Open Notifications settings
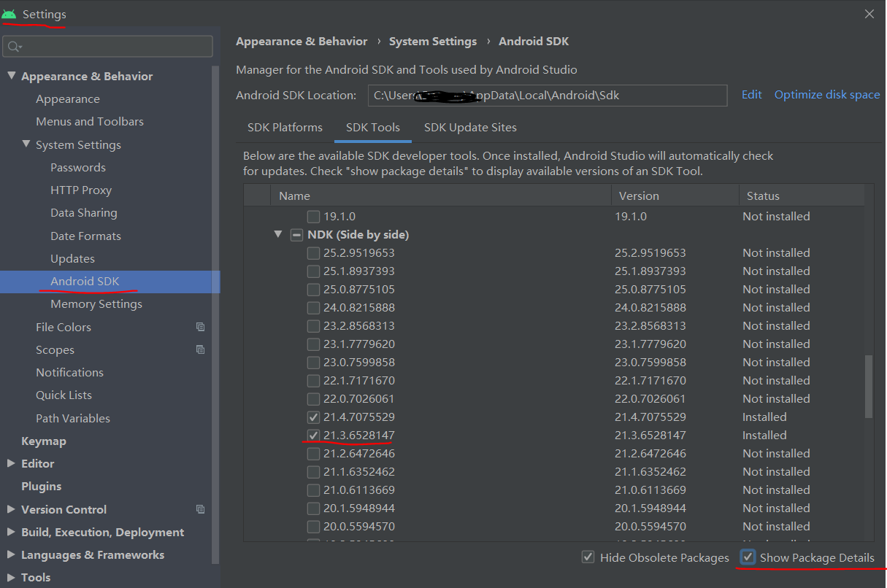 pyautogui.click(x=70, y=373)
